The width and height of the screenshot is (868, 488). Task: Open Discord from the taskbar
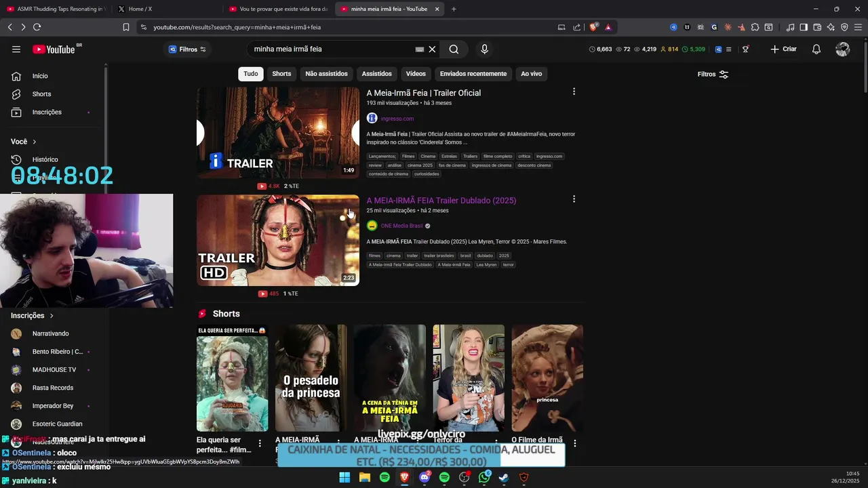[x=425, y=477]
